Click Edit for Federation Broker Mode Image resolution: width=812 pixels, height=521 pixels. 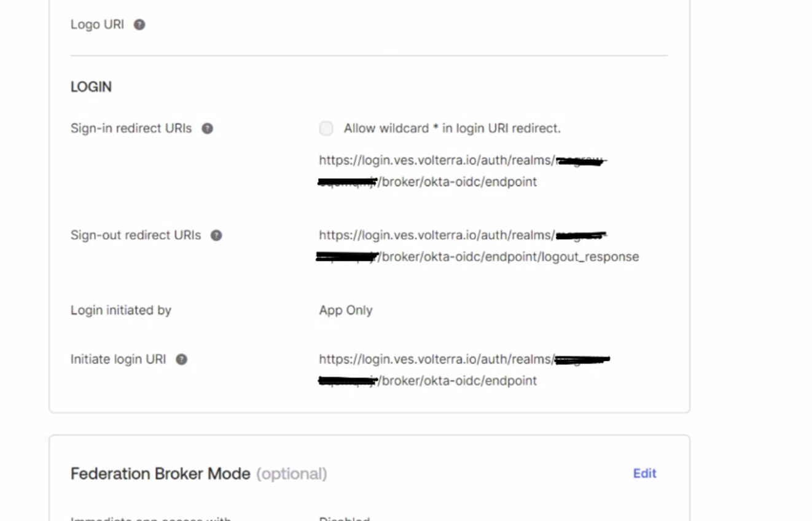[644, 473]
